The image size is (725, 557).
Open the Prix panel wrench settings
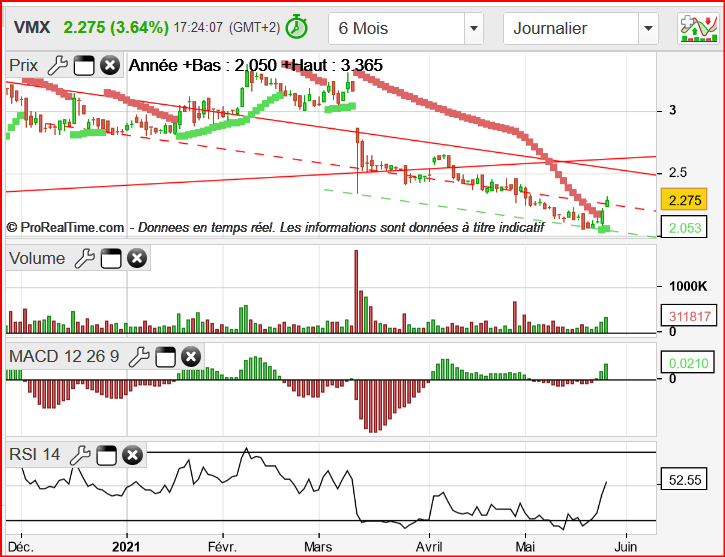click(x=58, y=65)
